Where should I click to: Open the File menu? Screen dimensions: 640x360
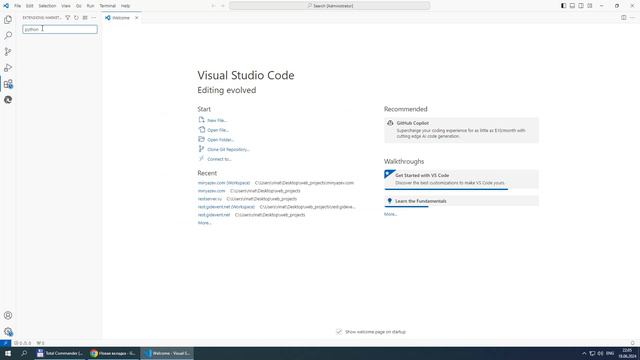click(18, 6)
